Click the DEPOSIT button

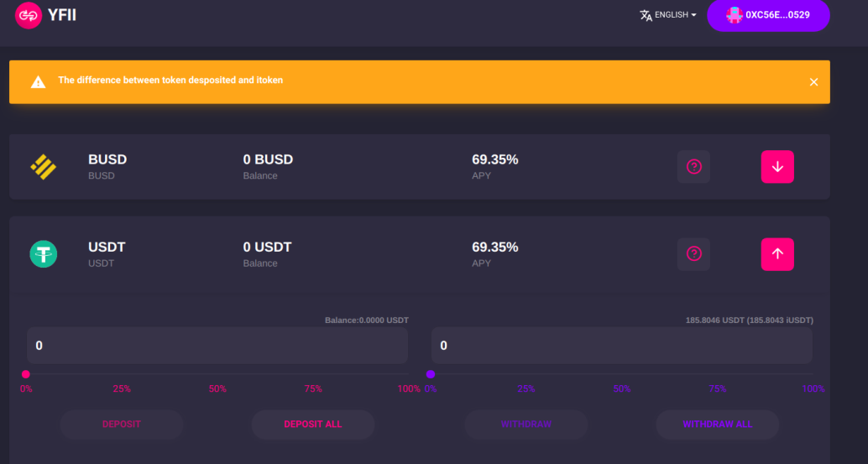pyautogui.click(x=121, y=425)
